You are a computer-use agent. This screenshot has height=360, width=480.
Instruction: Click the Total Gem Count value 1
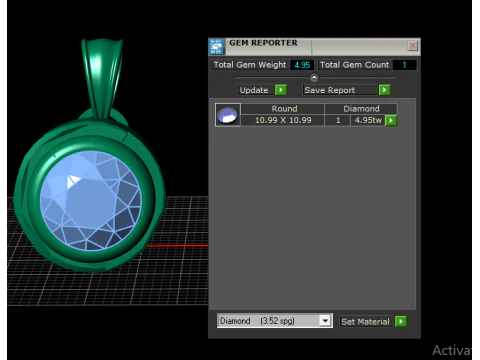[404, 65]
